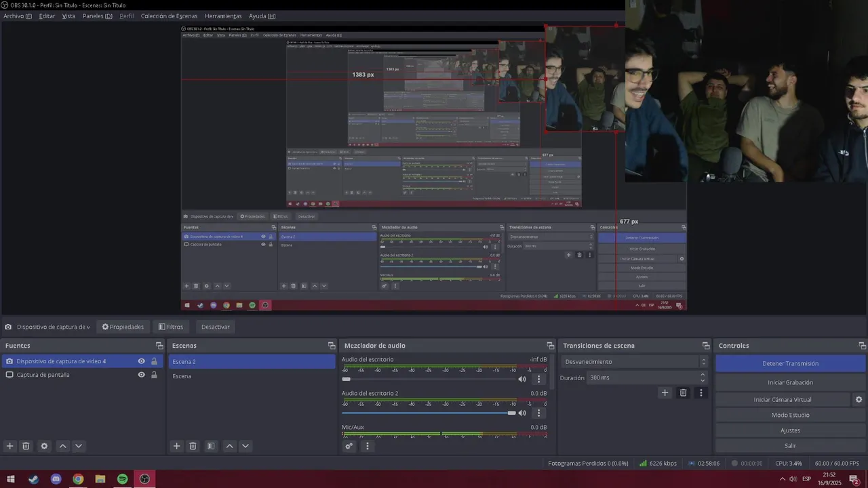Move scene up in Escenas
Viewport: 868px width, 488px height.
(229, 446)
